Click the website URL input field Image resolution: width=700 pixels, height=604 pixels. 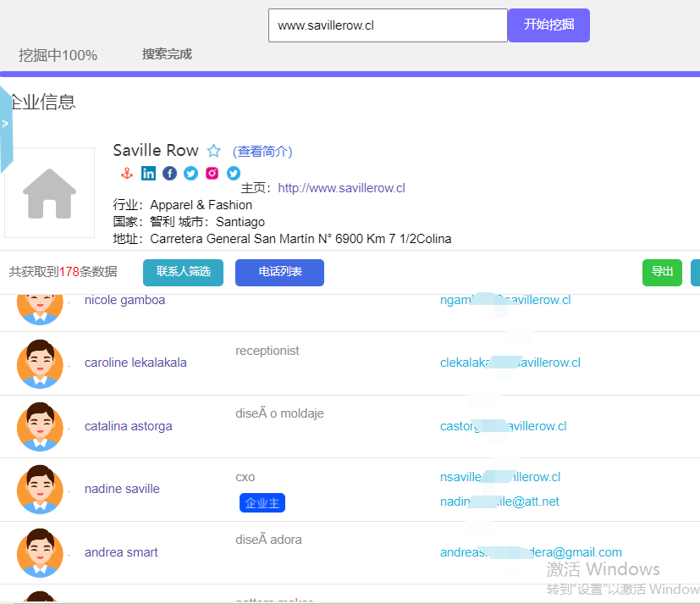(x=387, y=25)
